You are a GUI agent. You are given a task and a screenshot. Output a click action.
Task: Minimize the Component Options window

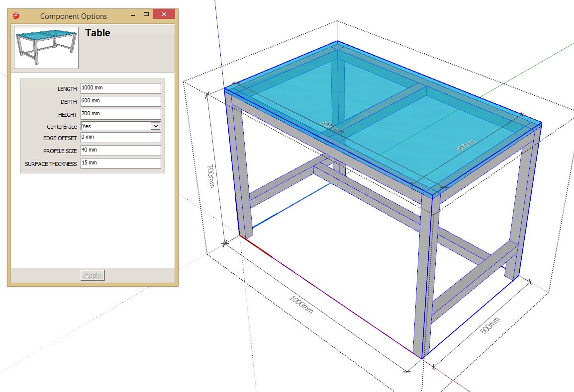pos(131,15)
